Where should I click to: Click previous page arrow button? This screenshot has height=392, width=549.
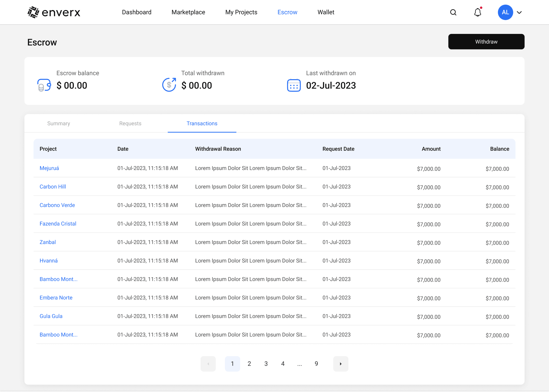point(208,364)
